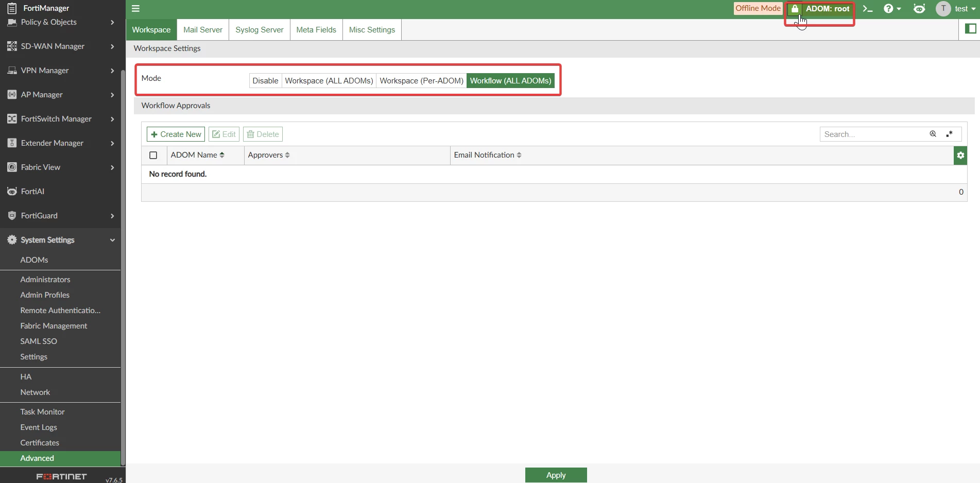The height and width of the screenshot is (483, 980).
Task: Expand SD-WAN Manager menu chevron
Action: (x=112, y=46)
